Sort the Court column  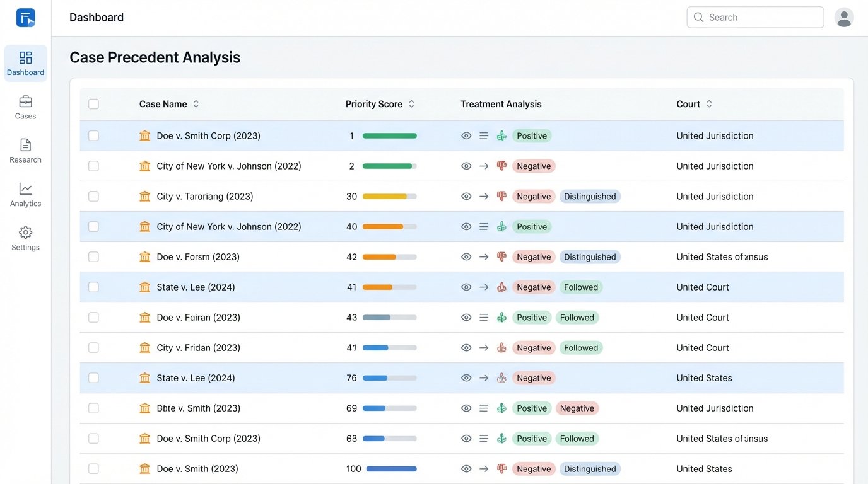click(x=710, y=103)
